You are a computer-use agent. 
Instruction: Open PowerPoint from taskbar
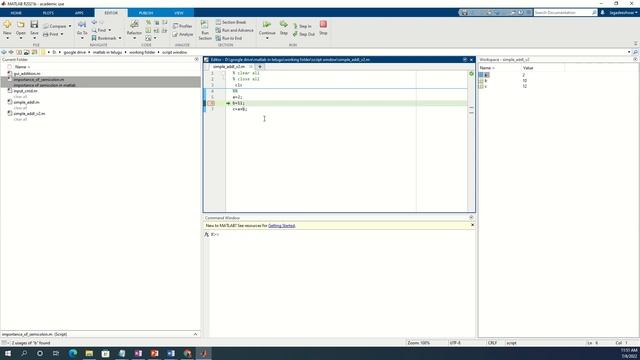click(x=154, y=353)
